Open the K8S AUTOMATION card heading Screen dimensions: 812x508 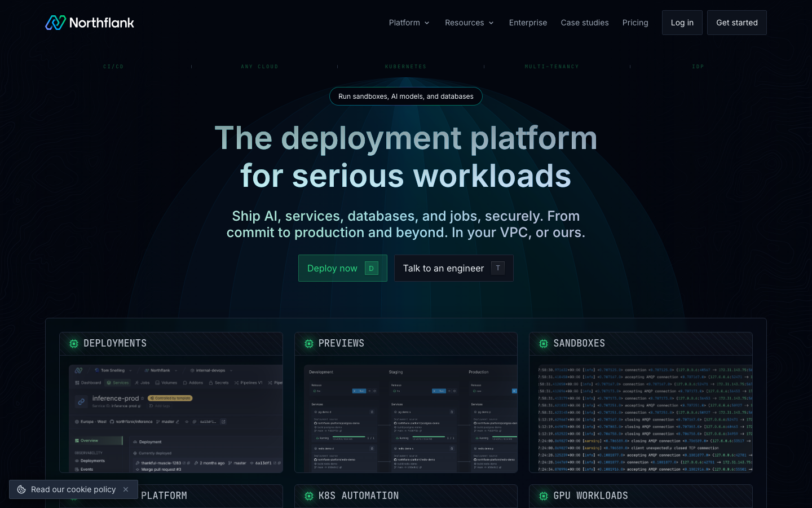click(359, 496)
